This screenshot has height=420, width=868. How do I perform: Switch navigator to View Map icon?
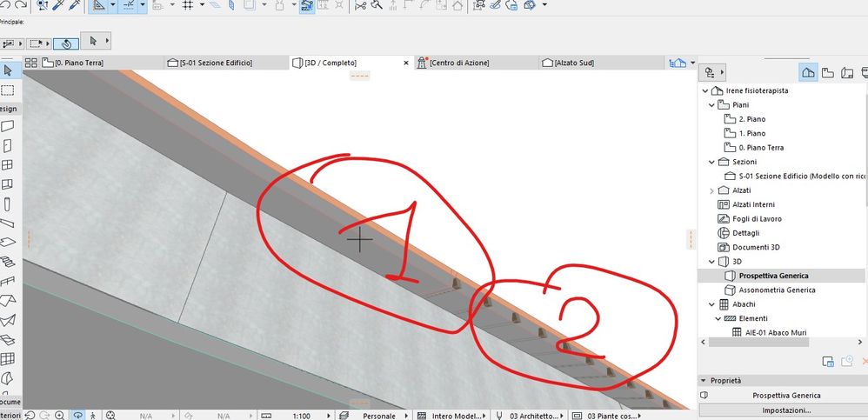827,72
